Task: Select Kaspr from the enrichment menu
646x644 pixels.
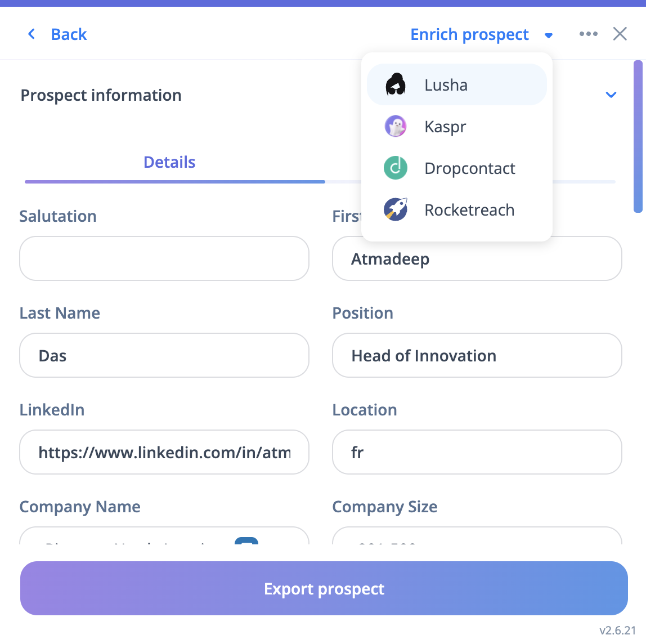Action: [x=445, y=127]
